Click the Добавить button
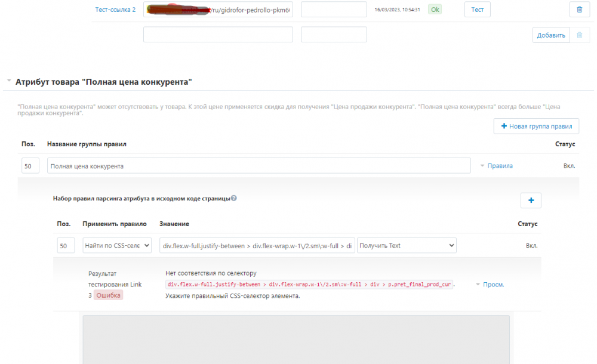Screen dimensions: 597x364 point(550,35)
